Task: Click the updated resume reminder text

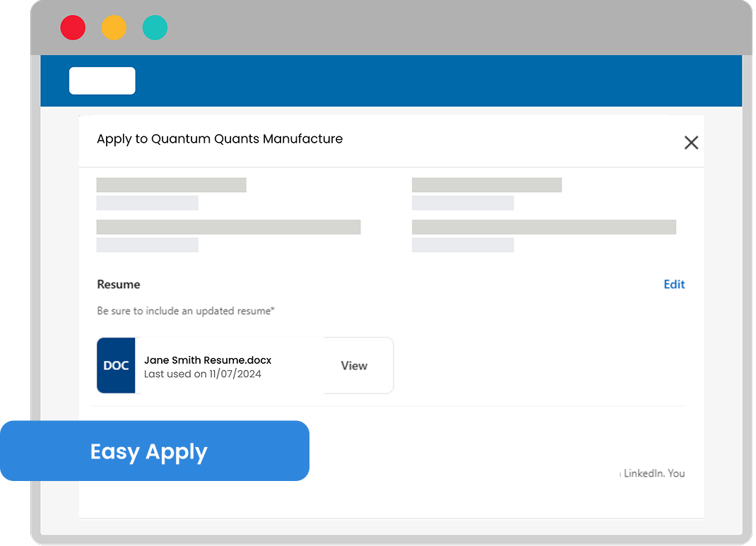Action: [x=185, y=311]
